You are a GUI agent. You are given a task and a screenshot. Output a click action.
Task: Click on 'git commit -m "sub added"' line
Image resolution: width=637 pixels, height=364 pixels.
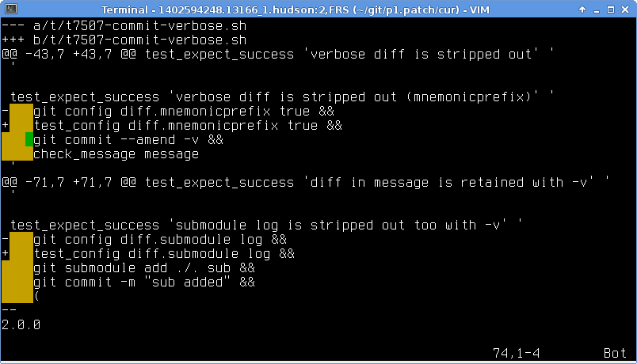point(144,282)
